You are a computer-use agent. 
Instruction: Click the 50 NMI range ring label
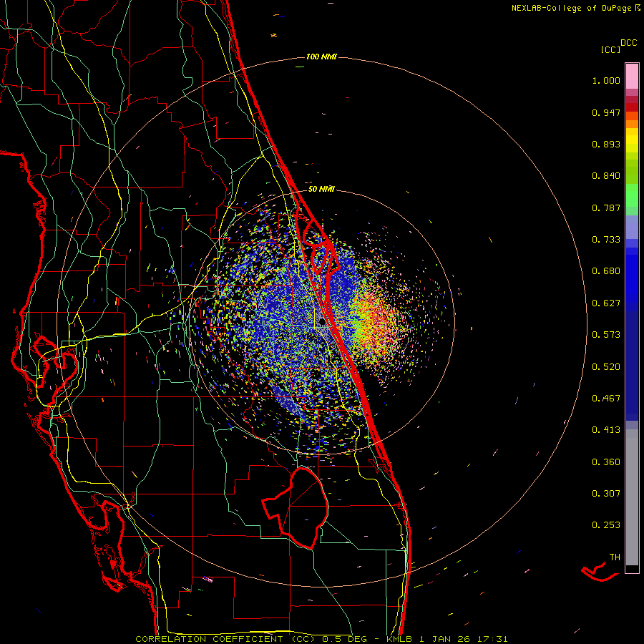tap(321, 190)
